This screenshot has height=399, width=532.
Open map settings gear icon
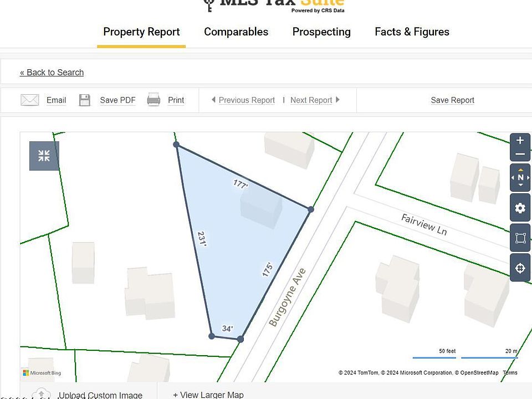[x=520, y=208]
